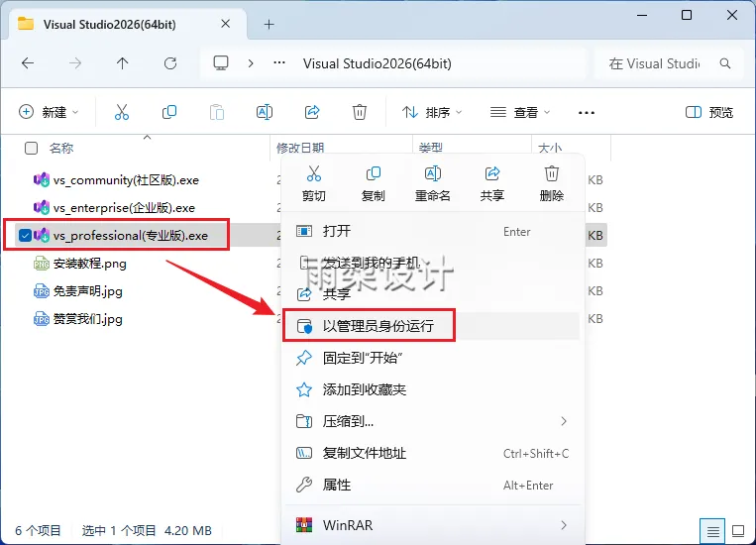Click the search magnifier icon
The height and width of the screenshot is (545, 756).
point(724,63)
